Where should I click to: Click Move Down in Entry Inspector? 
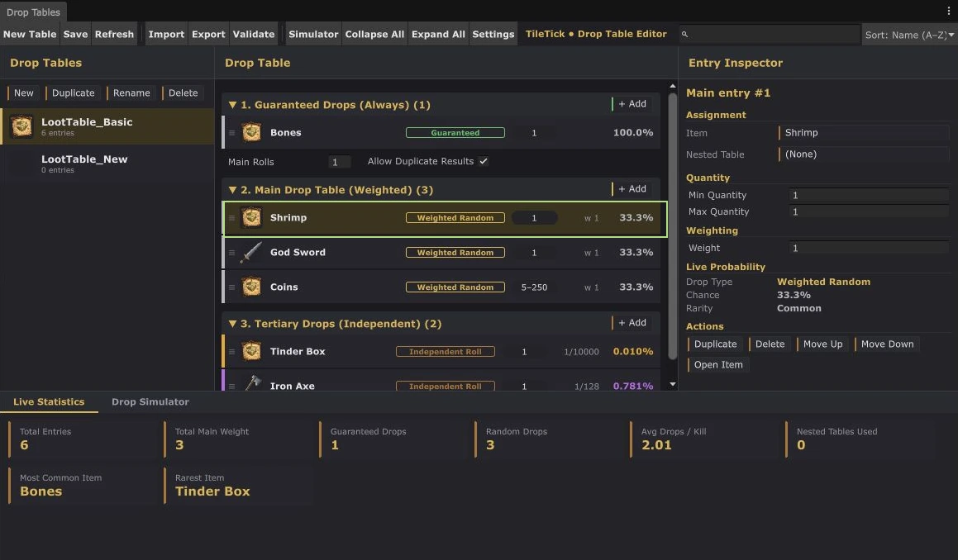click(x=887, y=344)
